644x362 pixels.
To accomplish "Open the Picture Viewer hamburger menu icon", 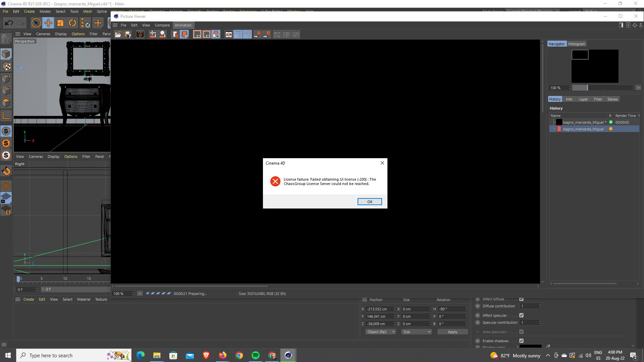I will tap(115, 25).
